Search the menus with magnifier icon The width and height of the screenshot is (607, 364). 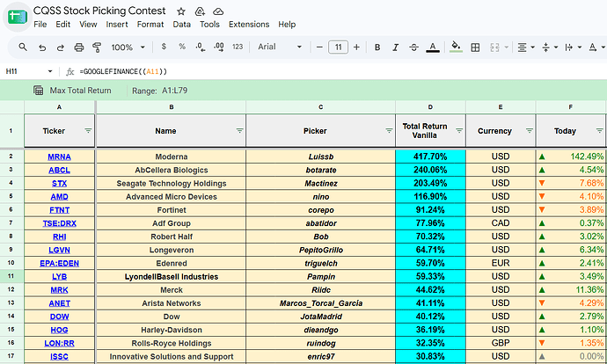click(23, 47)
